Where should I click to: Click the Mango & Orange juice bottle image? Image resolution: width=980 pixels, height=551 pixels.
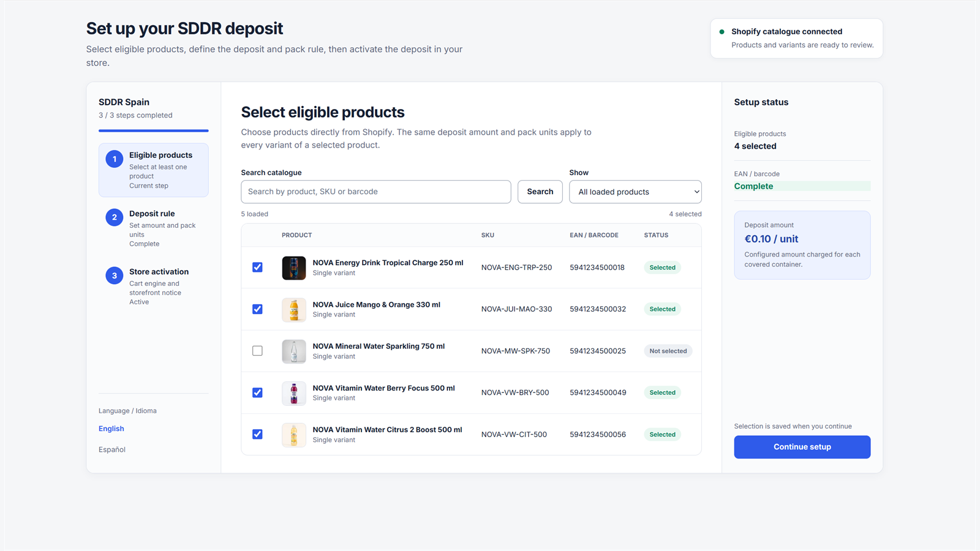click(x=294, y=310)
